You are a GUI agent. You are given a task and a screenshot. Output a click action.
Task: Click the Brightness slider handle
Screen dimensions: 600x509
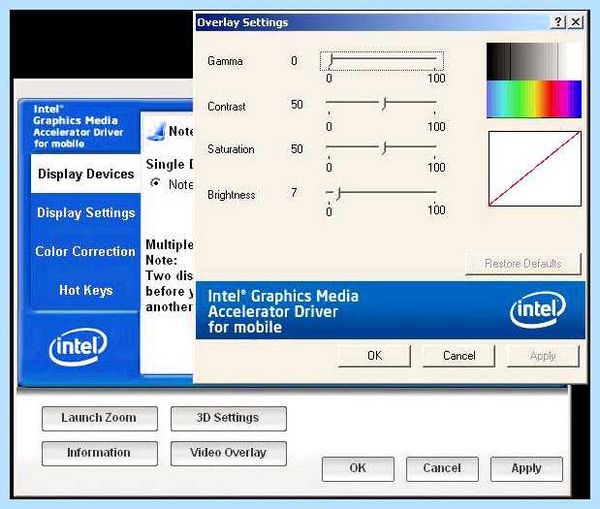[338, 193]
